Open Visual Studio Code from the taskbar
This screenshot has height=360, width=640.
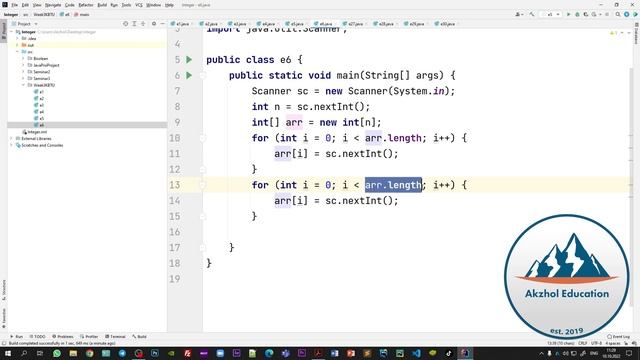coord(416,353)
